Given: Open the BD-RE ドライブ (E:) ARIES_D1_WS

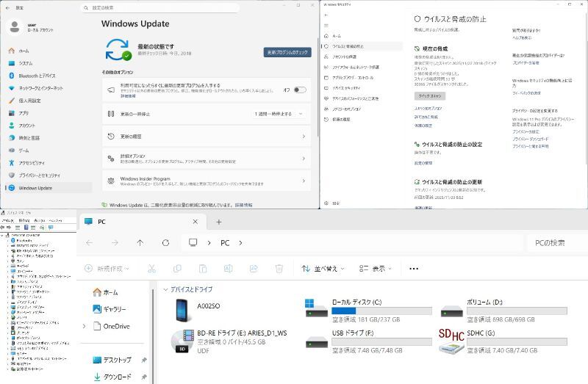Looking at the screenshot, I should (229, 341).
